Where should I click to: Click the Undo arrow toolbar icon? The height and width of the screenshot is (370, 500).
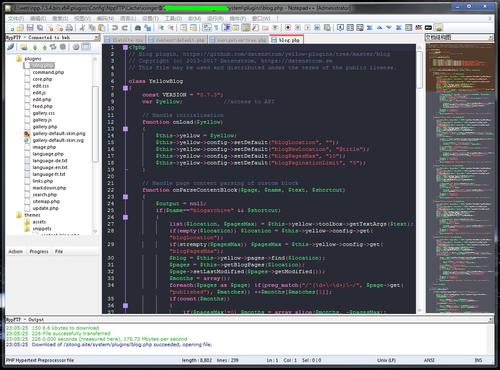pyautogui.click(x=115, y=28)
